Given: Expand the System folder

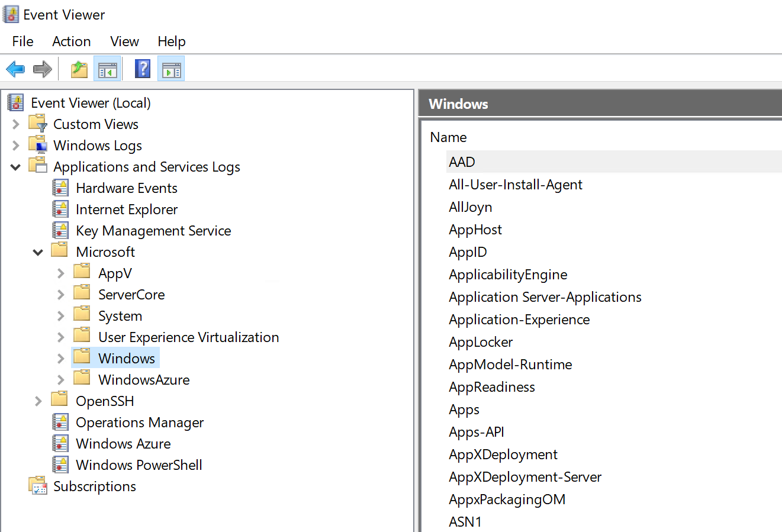Looking at the screenshot, I should 60,316.
